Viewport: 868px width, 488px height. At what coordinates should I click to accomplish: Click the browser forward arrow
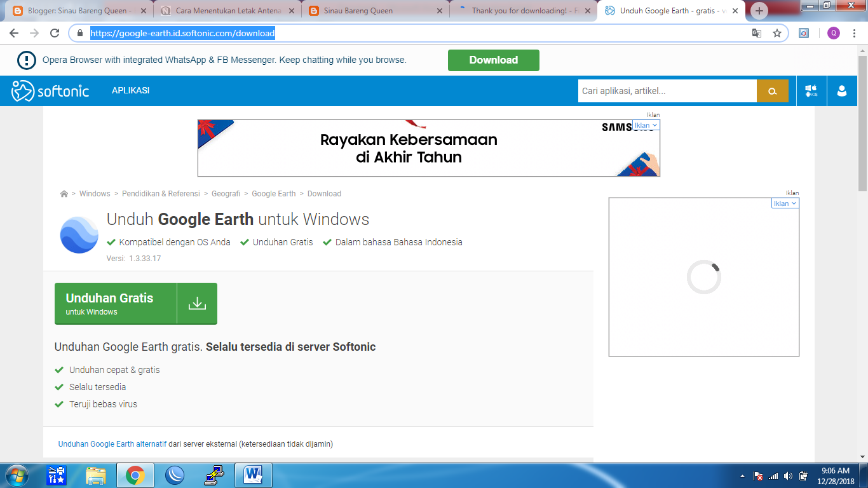(x=34, y=33)
